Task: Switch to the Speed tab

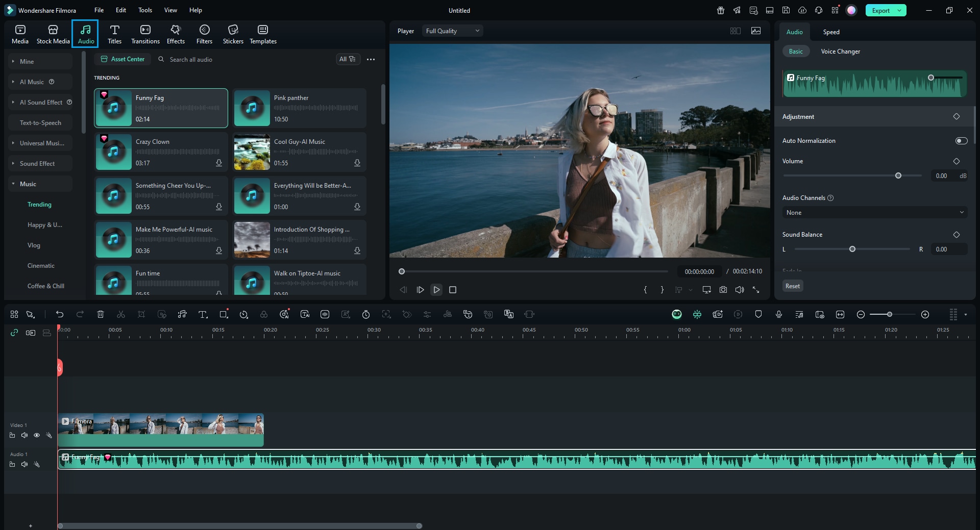Action: point(831,32)
